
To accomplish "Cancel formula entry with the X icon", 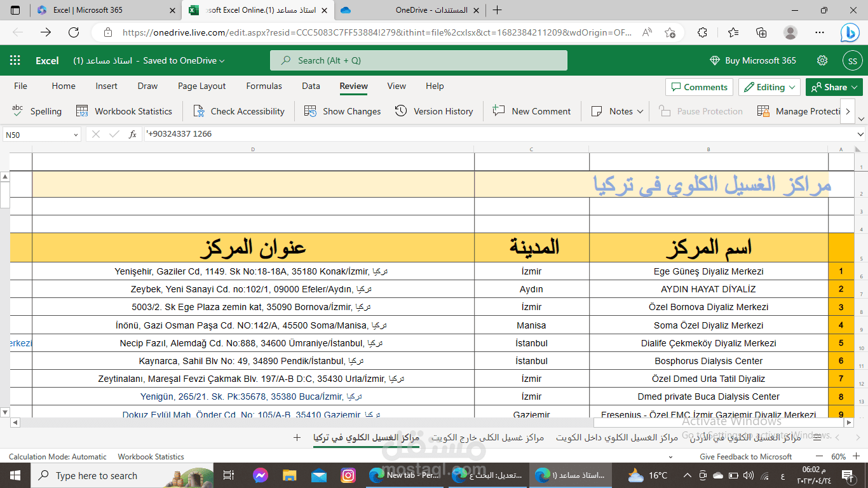I will coord(96,134).
